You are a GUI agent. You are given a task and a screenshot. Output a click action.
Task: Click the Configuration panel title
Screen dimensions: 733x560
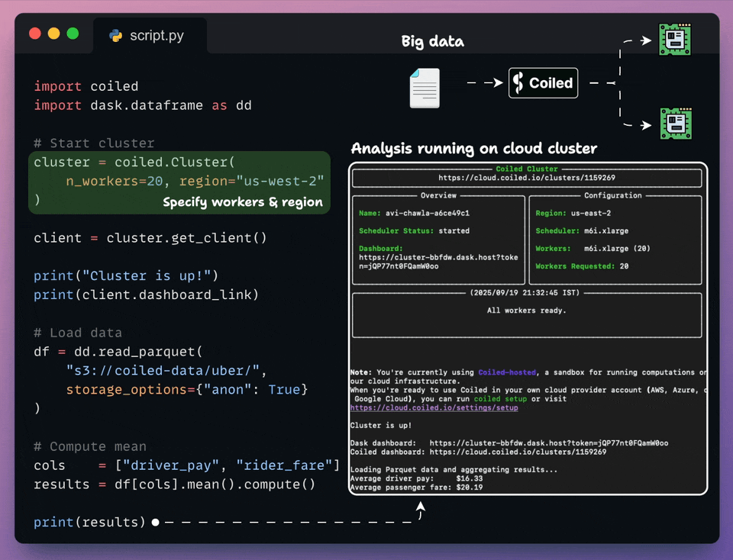(x=613, y=195)
